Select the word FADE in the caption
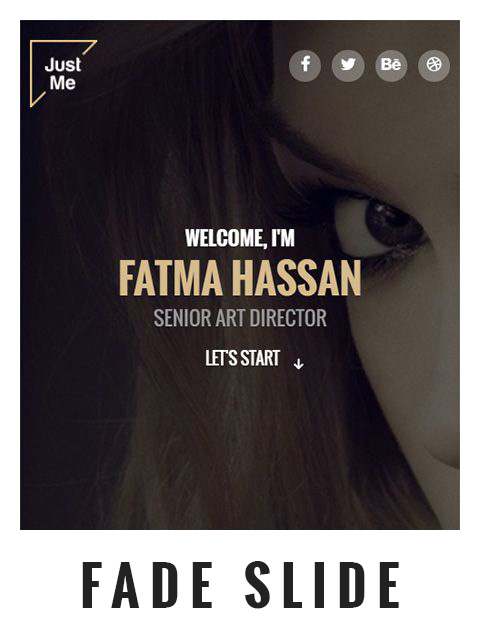This screenshot has height=640, width=480. (x=148, y=585)
